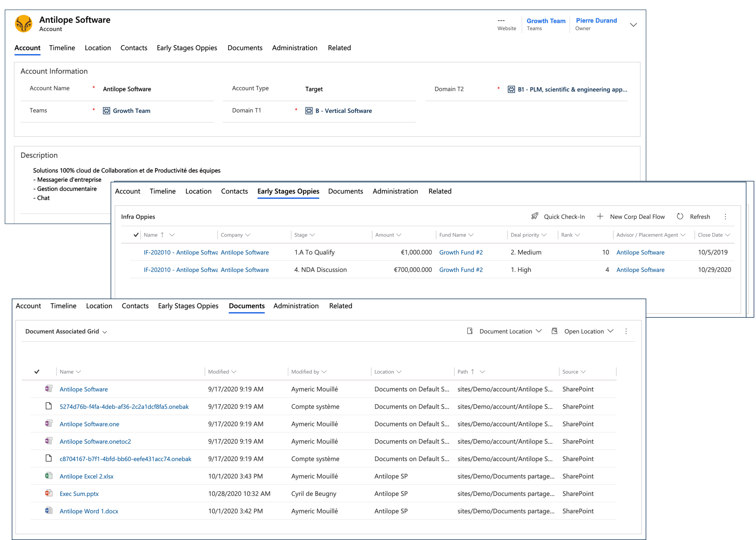Viewport: 756px width, 540px height.
Task: Click the Document Location page icon
Action: click(470, 331)
